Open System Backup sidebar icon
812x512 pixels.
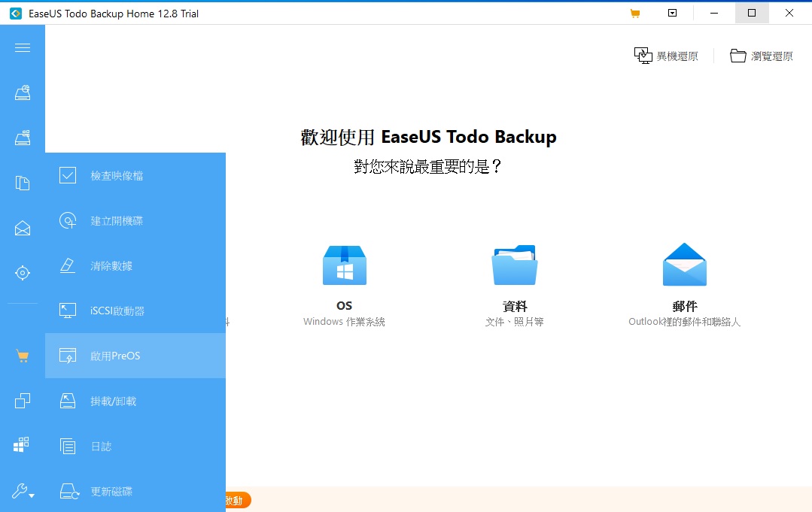click(x=23, y=138)
